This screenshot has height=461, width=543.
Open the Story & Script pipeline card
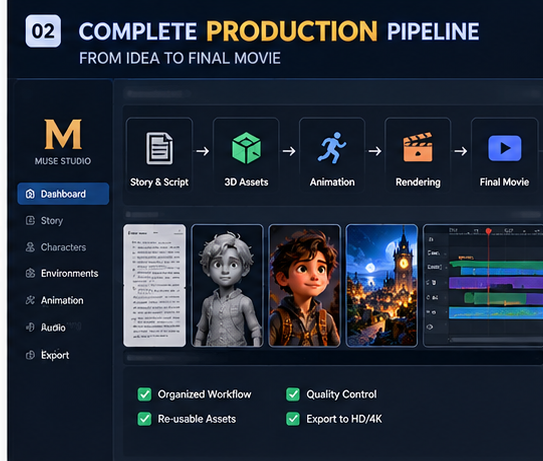[159, 154]
